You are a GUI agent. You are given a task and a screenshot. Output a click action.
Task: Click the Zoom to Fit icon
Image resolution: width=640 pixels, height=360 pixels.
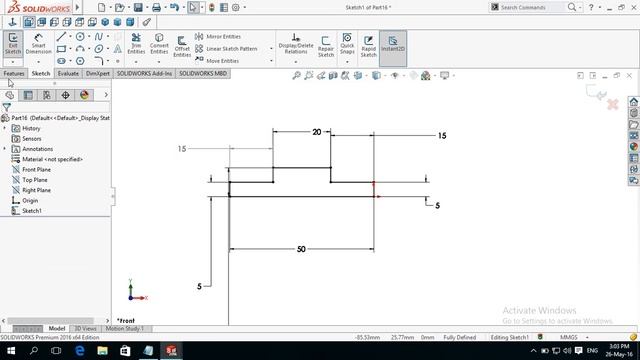pyautogui.click(x=296, y=76)
